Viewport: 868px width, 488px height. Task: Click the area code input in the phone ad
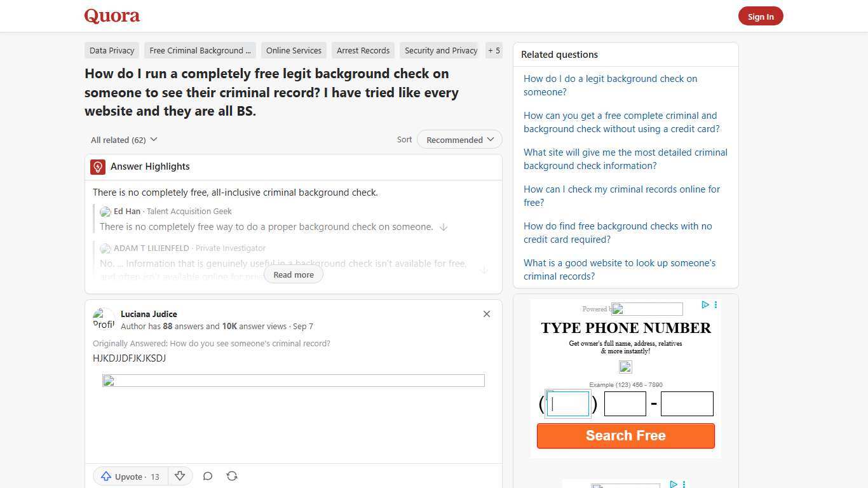pos(567,403)
